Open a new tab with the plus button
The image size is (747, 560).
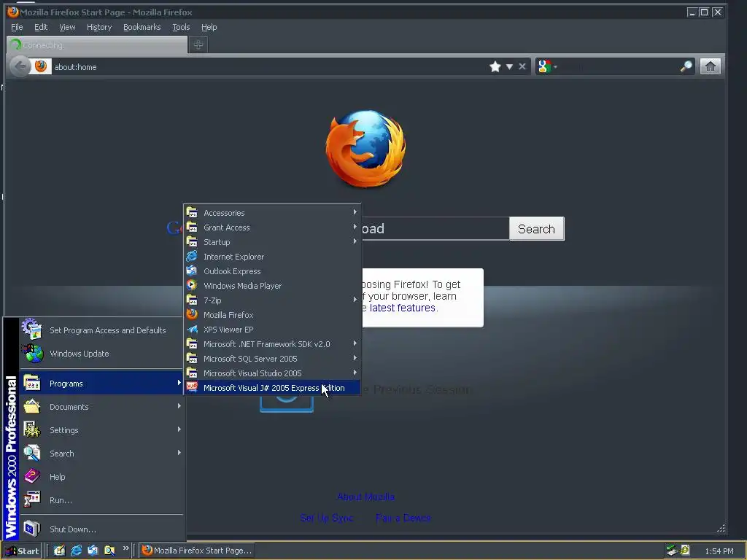click(198, 44)
